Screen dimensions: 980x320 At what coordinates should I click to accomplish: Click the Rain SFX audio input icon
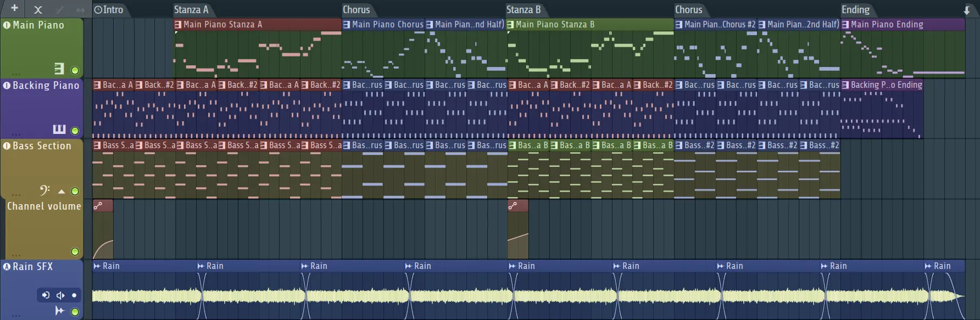[x=46, y=295]
